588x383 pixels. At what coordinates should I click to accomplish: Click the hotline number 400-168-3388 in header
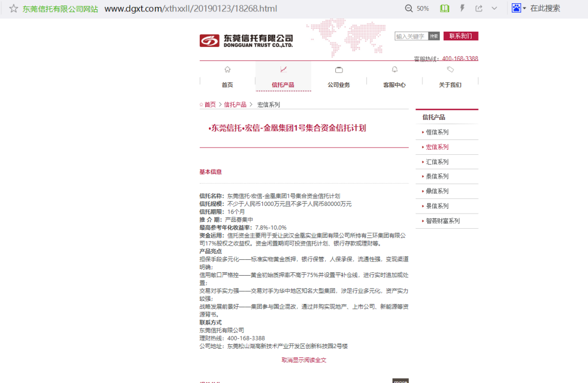460,58
